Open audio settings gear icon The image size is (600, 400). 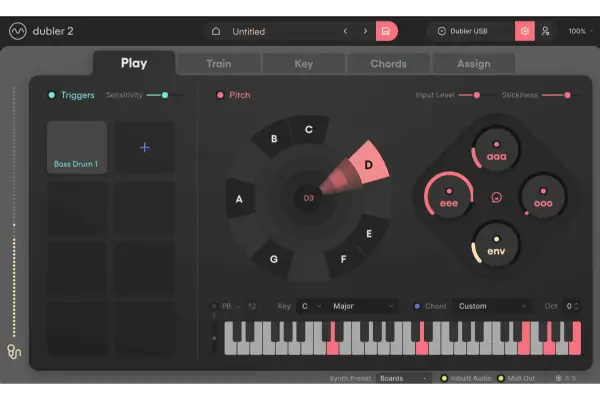pos(525,31)
